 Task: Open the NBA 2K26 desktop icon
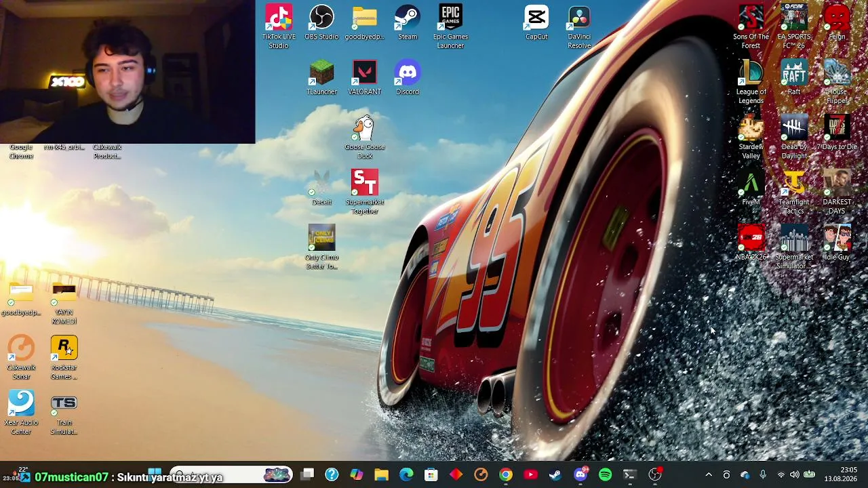coord(751,243)
